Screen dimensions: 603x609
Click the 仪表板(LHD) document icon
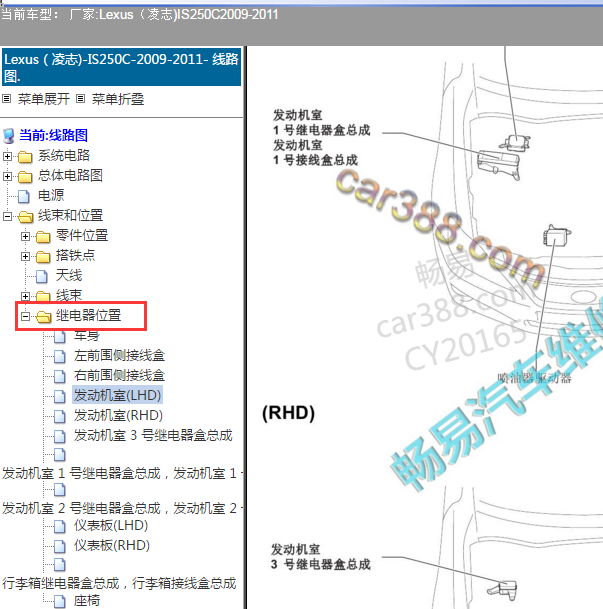(x=60, y=527)
